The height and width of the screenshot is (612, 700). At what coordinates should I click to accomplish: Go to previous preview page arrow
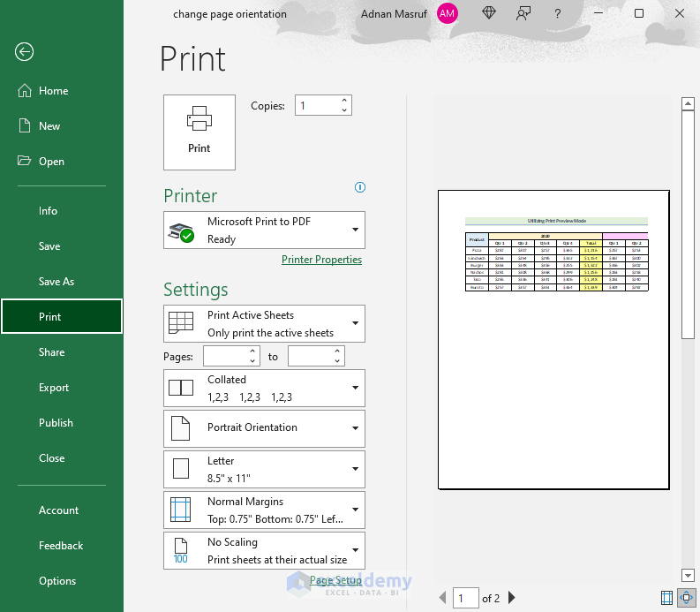(x=442, y=598)
